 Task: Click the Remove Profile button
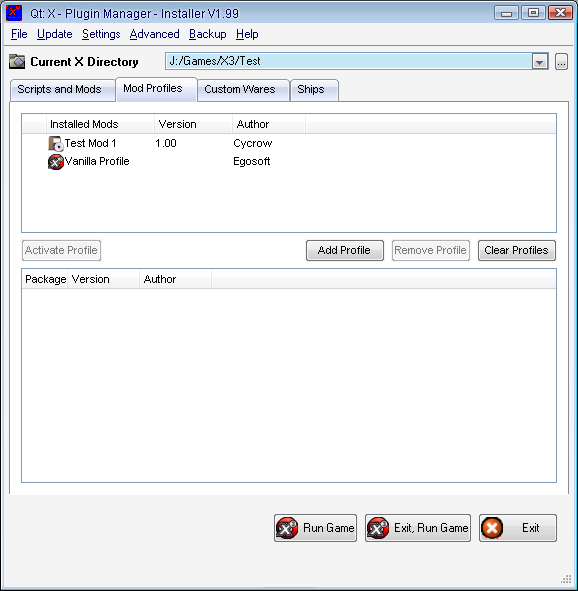pyautogui.click(x=431, y=250)
